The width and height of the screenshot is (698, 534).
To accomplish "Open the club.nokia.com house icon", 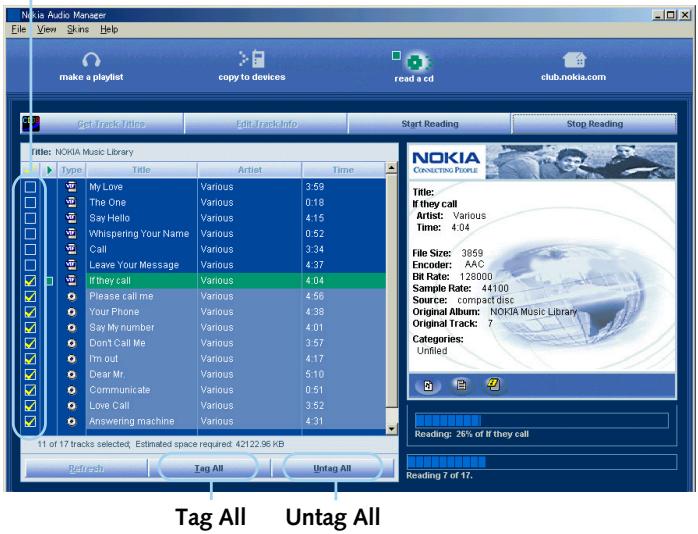I will pos(574,60).
